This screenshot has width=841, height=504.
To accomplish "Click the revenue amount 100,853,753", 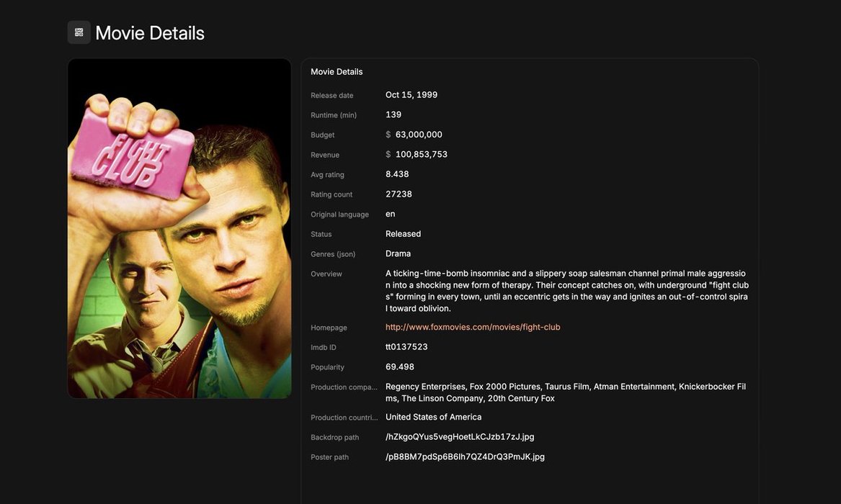I will tap(422, 154).
